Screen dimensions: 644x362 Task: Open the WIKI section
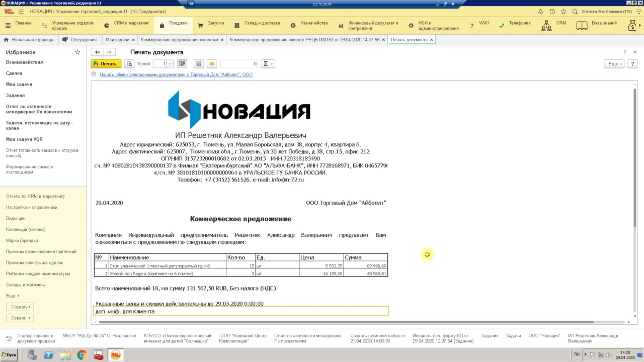479,24
